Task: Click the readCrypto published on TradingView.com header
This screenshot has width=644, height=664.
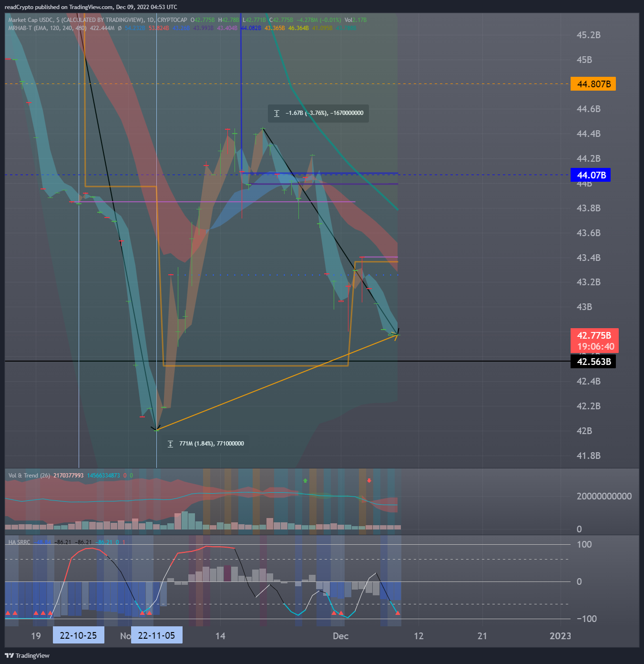Action: 91,7
